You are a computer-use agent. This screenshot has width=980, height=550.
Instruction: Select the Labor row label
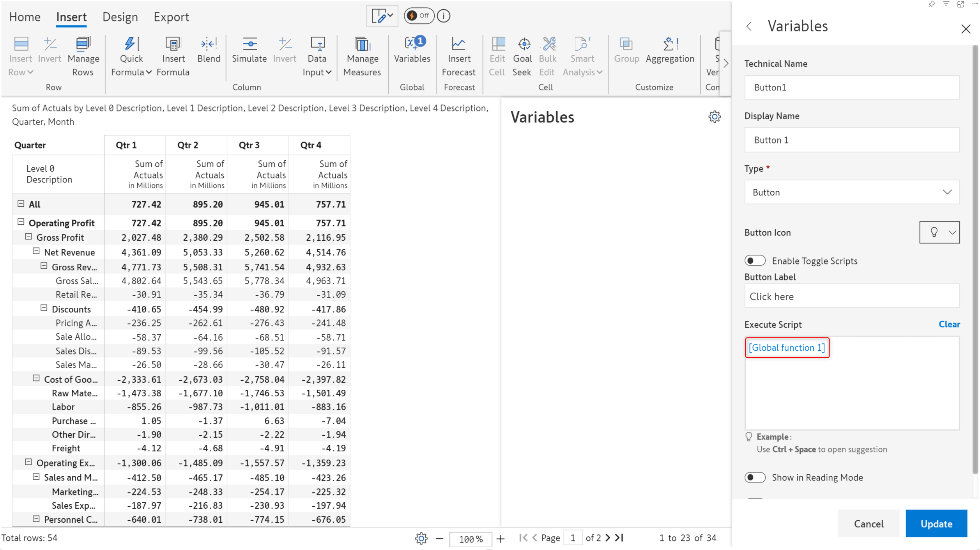click(x=63, y=407)
